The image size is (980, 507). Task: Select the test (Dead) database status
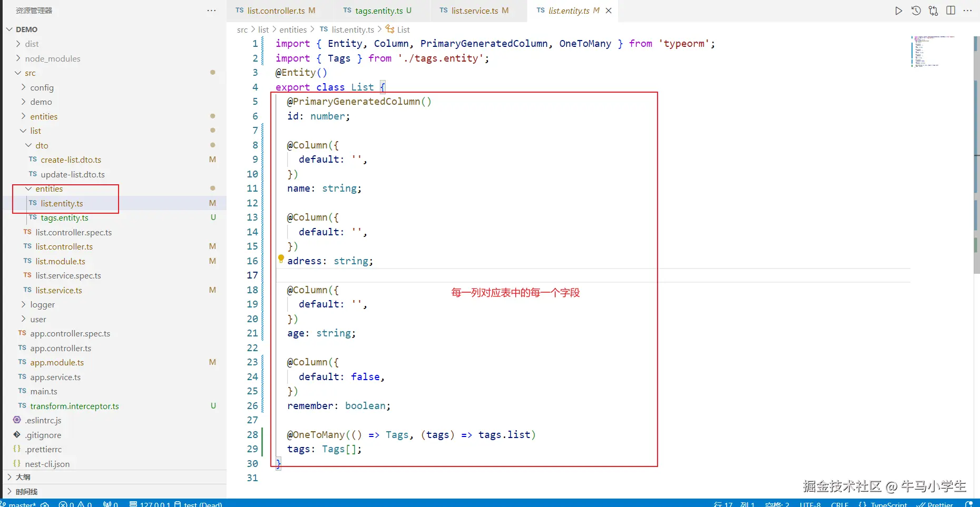199,504
